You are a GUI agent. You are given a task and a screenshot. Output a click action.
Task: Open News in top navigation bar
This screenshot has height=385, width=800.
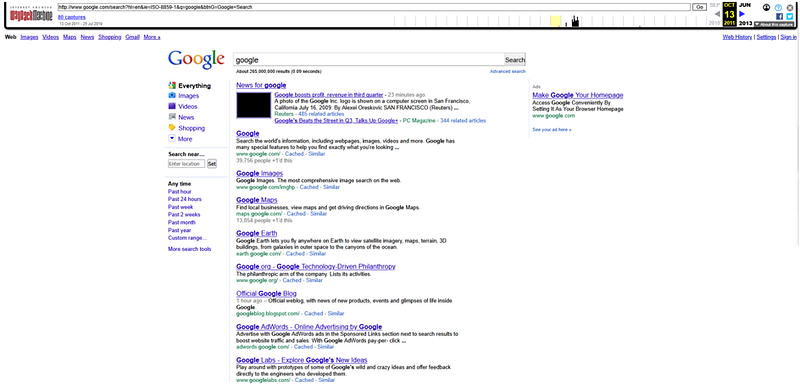(x=87, y=37)
